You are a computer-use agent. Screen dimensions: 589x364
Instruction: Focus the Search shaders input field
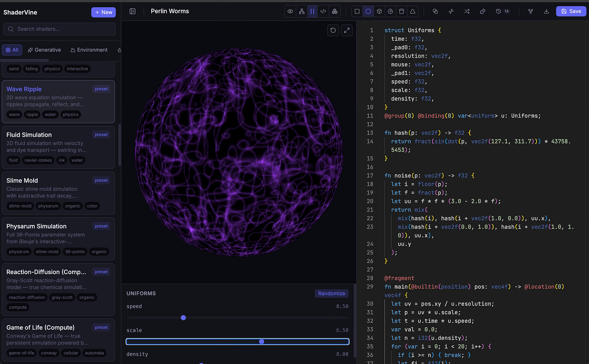pos(59,29)
